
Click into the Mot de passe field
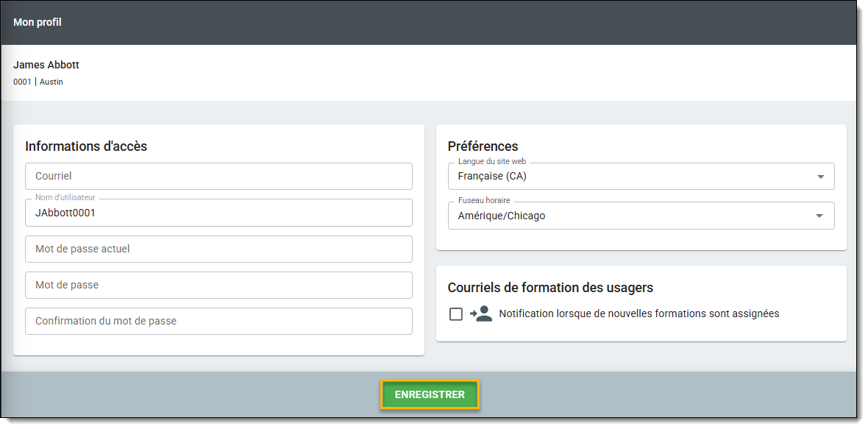(x=218, y=286)
